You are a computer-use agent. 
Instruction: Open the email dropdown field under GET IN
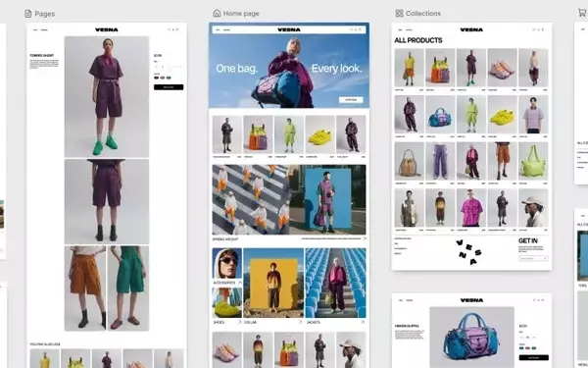tap(533, 258)
